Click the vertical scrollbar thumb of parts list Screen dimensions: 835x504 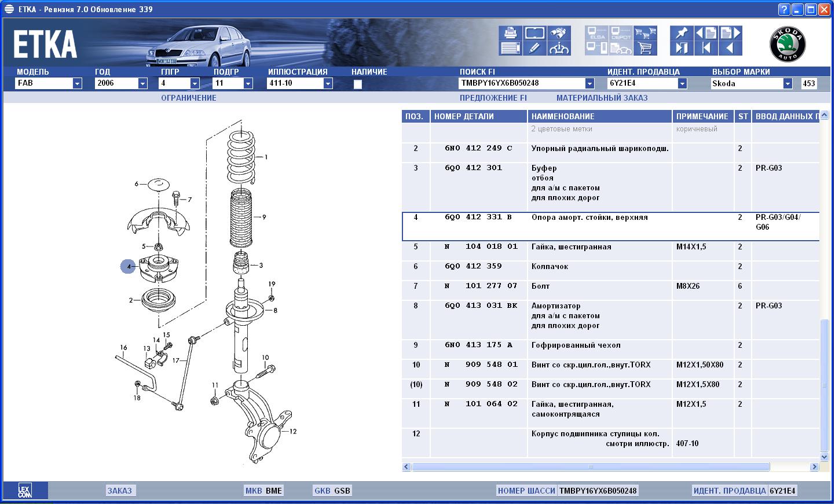click(825, 384)
